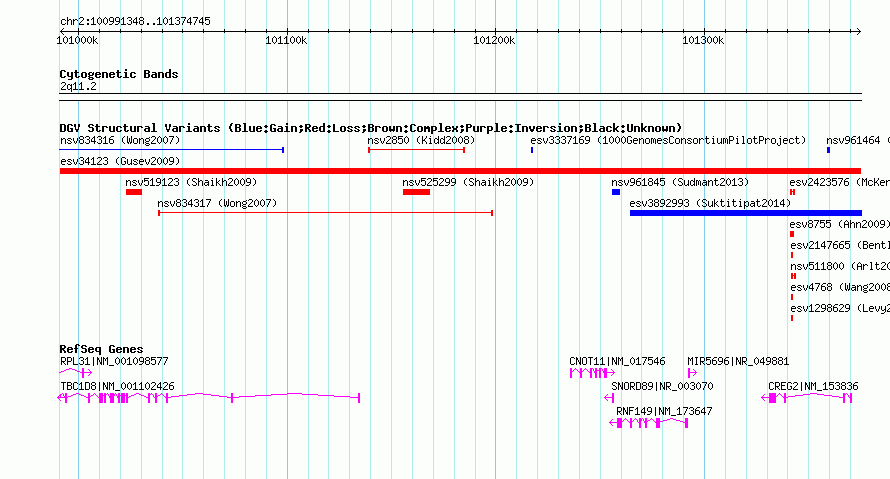Select the long red esv34123 loss bar
The image size is (890, 479).
[x=460, y=171]
